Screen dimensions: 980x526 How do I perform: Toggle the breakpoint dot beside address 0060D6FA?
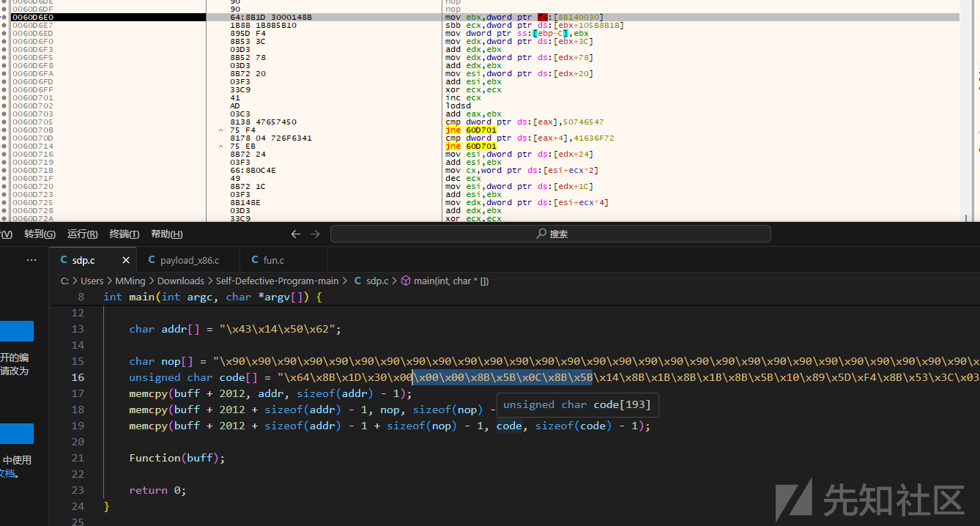tap(5, 73)
